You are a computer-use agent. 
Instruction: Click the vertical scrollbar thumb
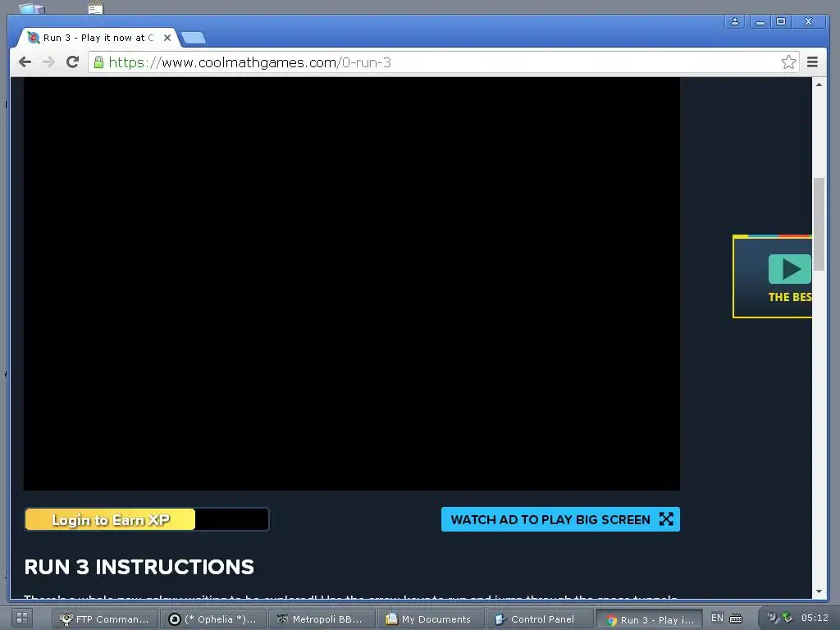point(819,225)
